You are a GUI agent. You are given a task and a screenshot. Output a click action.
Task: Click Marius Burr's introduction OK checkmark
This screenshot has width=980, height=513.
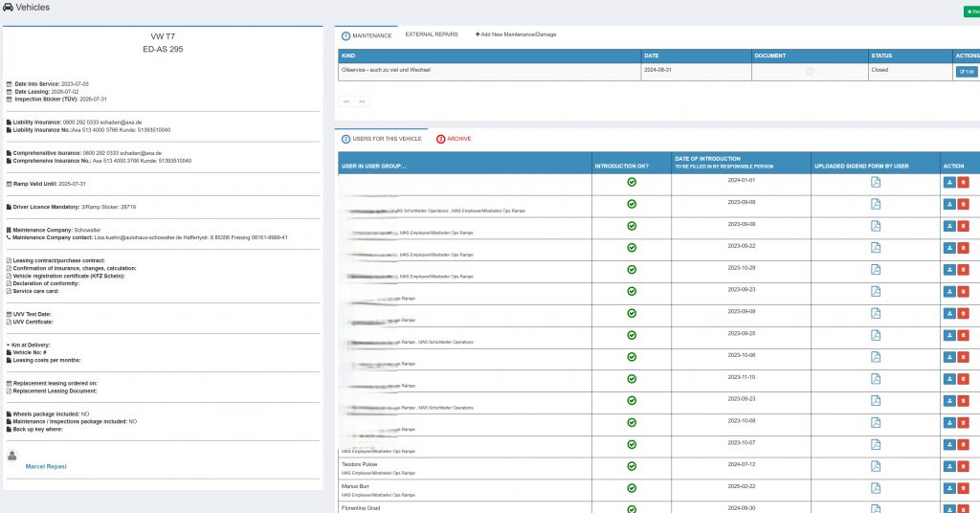(632, 489)
